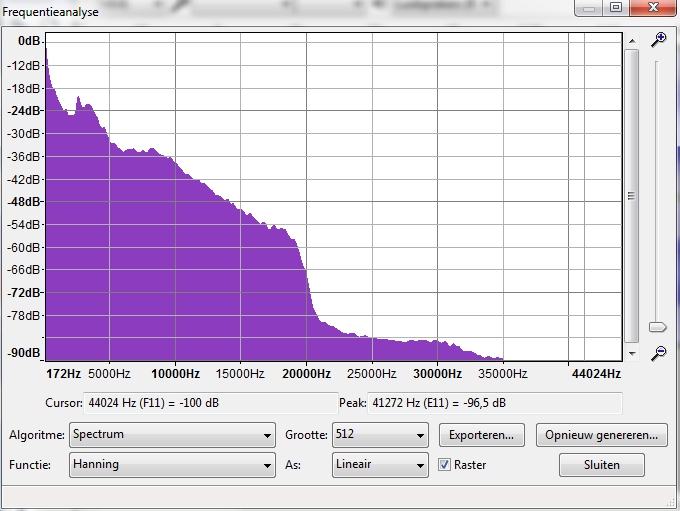This screenshot has height=511, width=680.
Task: Click the Opnieuw genereren... button
Action: [x=602, y=435]
